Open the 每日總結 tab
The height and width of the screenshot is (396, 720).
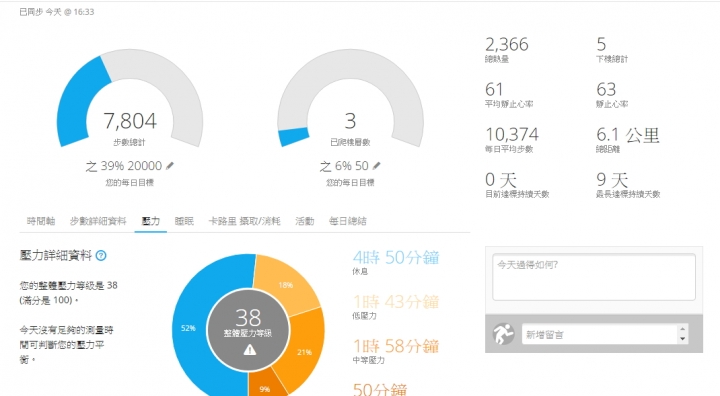pyautogui.click(x=348, y=221)
